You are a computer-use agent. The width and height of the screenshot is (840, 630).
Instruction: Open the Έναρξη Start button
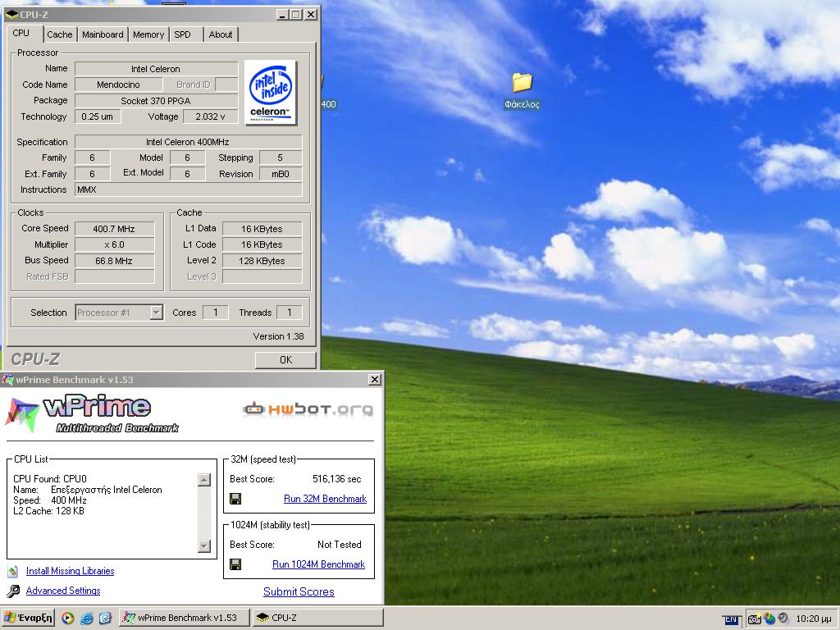click(x=28, y=618)
